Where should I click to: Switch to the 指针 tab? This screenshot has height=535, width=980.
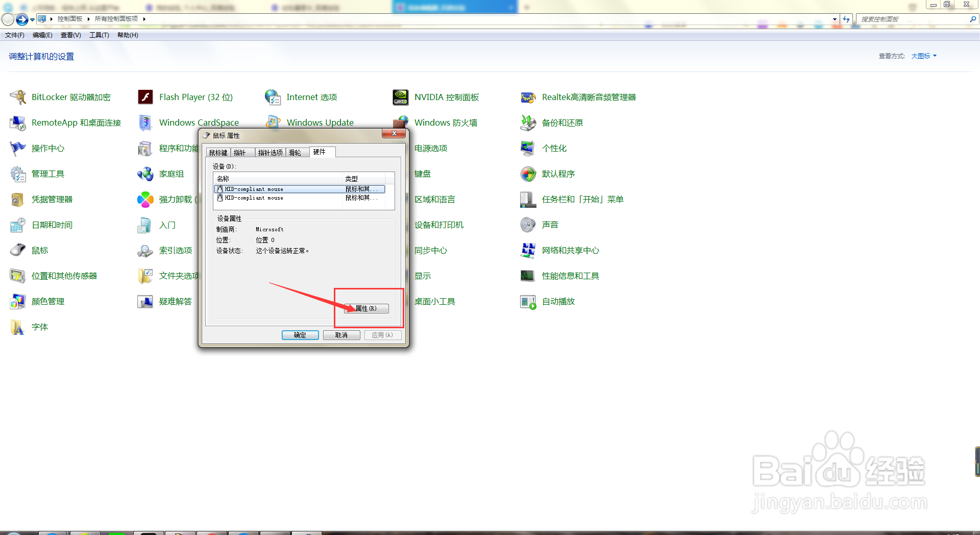[243, 153]
